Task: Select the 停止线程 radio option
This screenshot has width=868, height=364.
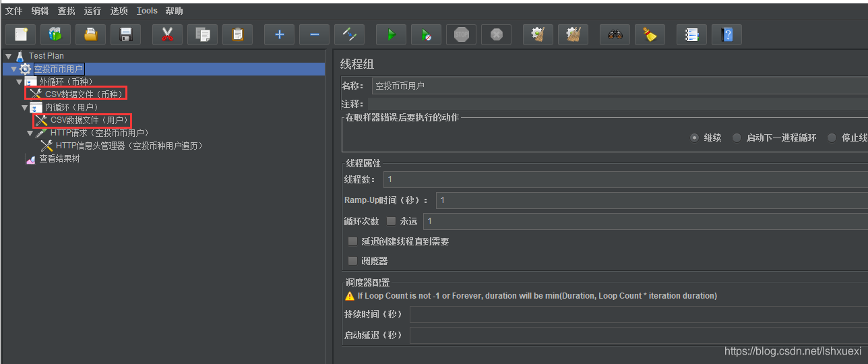Action: pyautogui.click(x=832, y=138)
